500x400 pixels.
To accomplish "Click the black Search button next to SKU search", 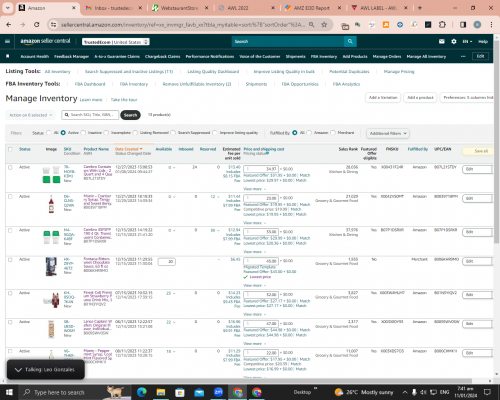I will coord(130,115).
